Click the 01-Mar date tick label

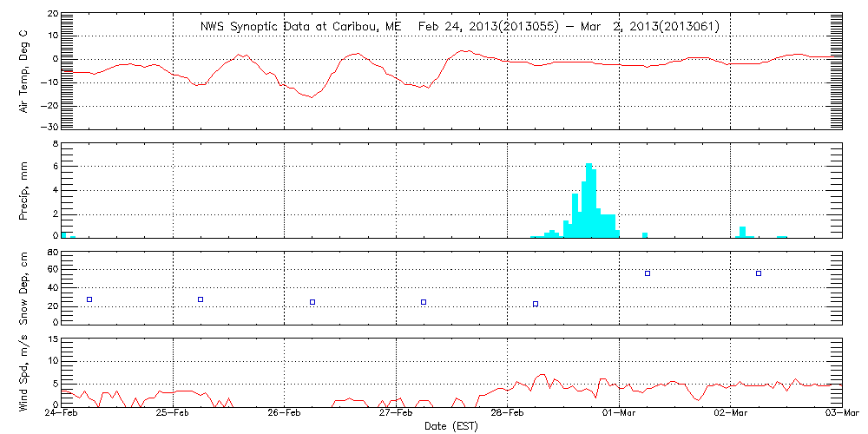(620, 416)
